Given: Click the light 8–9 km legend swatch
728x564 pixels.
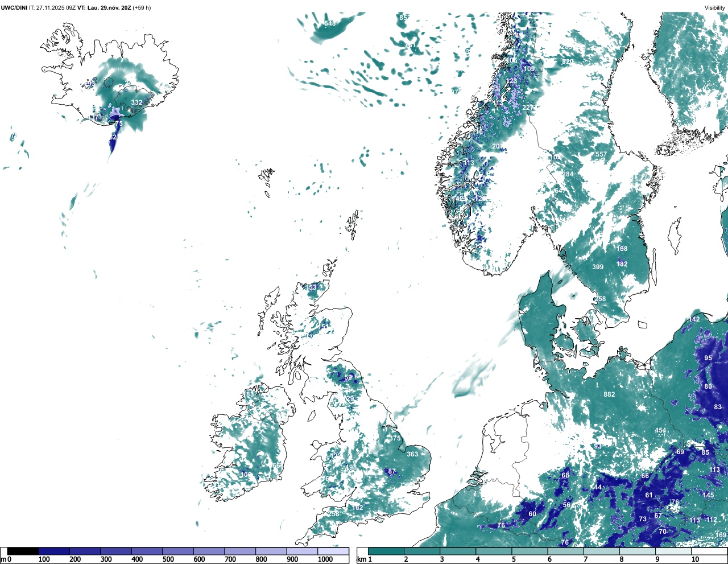Looking at the screenshot, I should click(x=638, y=551).
